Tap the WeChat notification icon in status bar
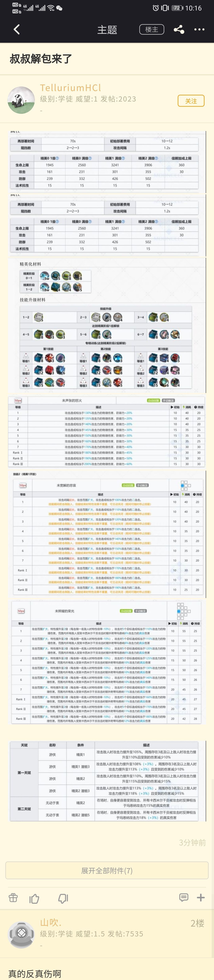 (x=59, y=8)
